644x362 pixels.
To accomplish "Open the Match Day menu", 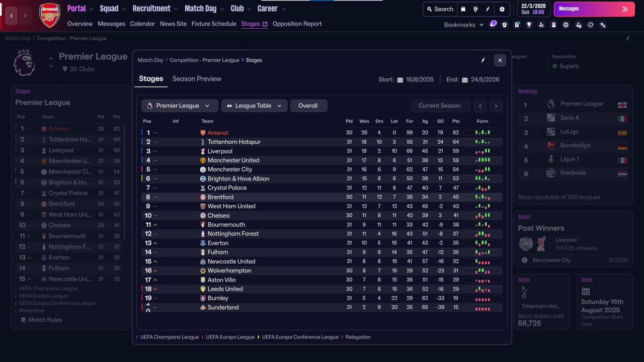I will 205,9.
